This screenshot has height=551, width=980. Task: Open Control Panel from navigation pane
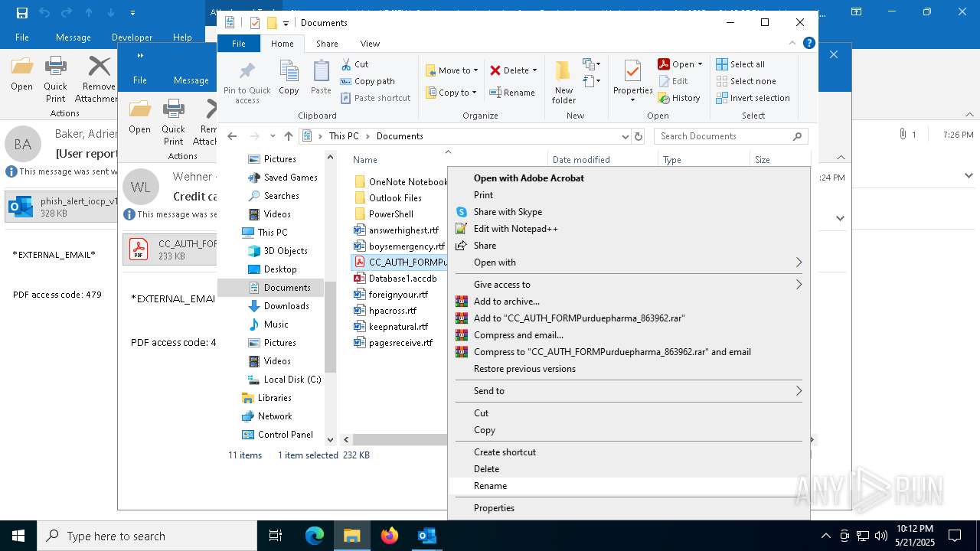tap(285, 435)
